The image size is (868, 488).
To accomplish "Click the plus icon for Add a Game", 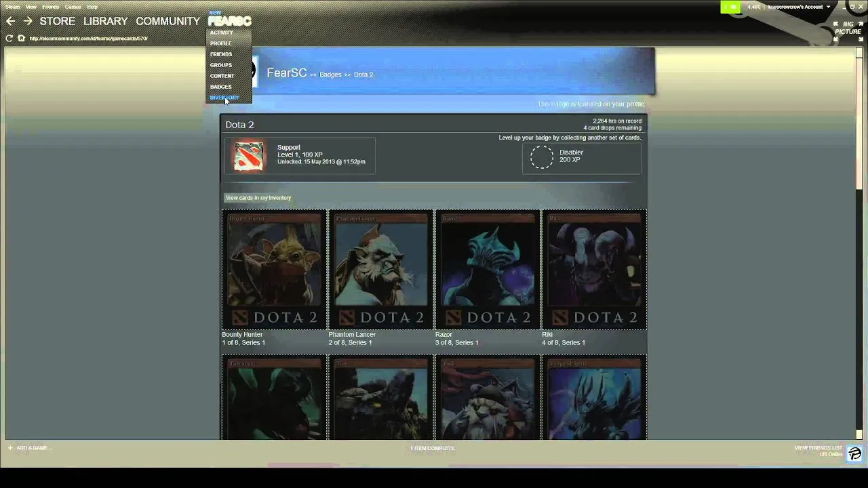I will click(10, 448).
